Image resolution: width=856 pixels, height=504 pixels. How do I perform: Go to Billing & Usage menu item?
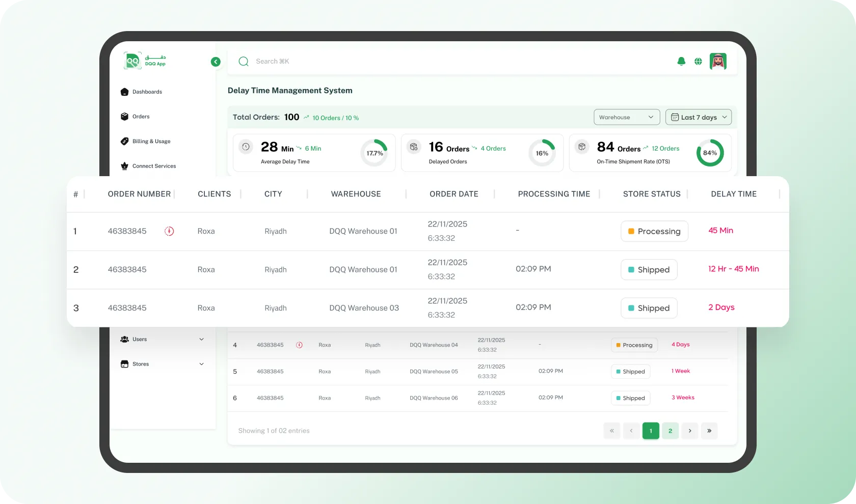(x=151, y=142)
